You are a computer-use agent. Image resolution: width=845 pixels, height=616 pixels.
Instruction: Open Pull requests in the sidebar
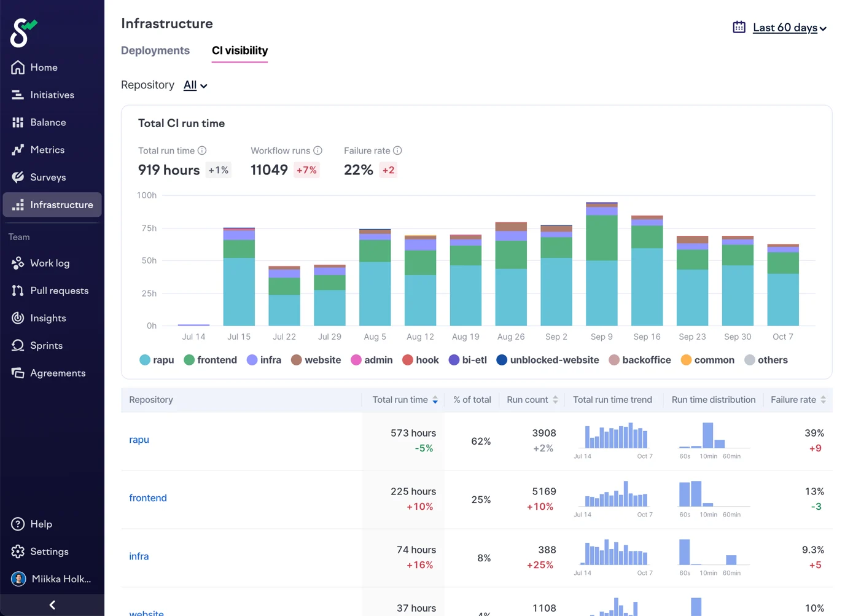(59, 290)
